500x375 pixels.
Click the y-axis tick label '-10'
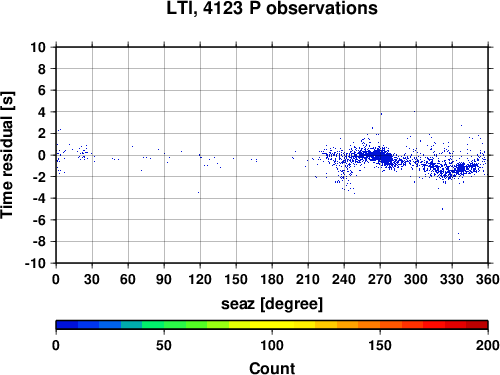point(35,263)
